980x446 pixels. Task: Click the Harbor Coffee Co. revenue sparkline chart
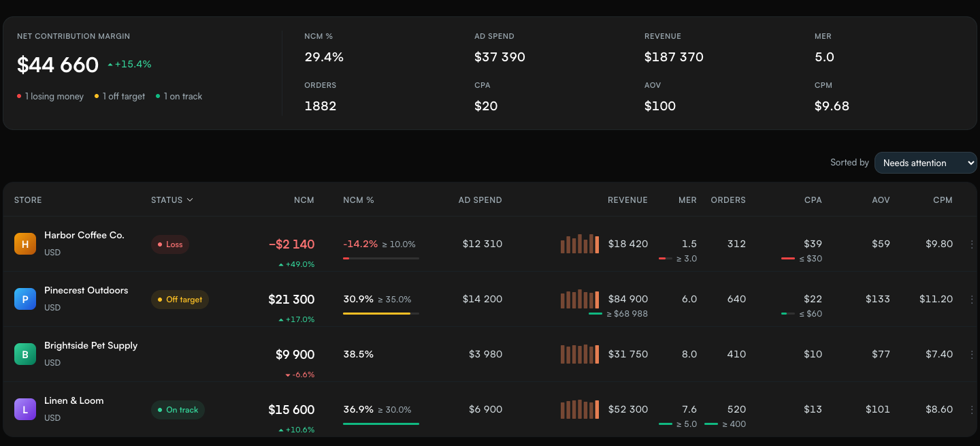click(580, 244)
